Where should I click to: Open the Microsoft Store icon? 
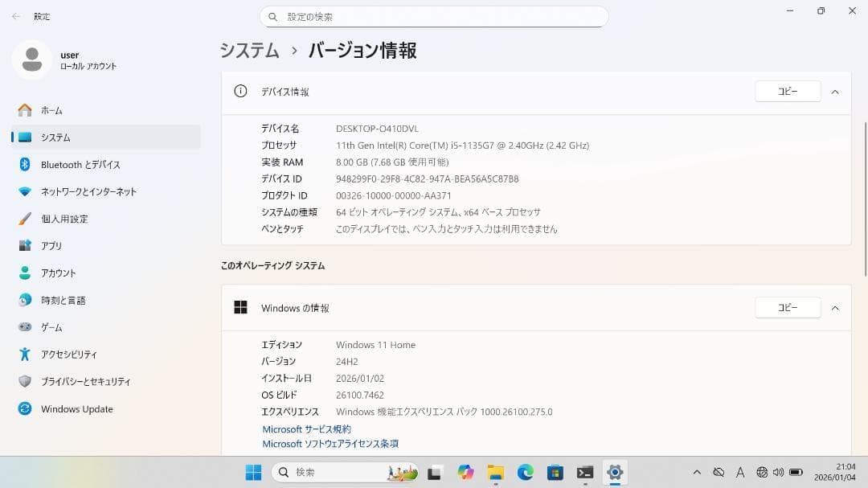coord(556,473)
